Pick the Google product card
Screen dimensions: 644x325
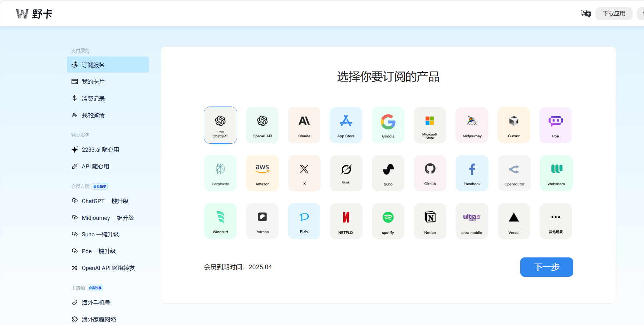[388, 125]
